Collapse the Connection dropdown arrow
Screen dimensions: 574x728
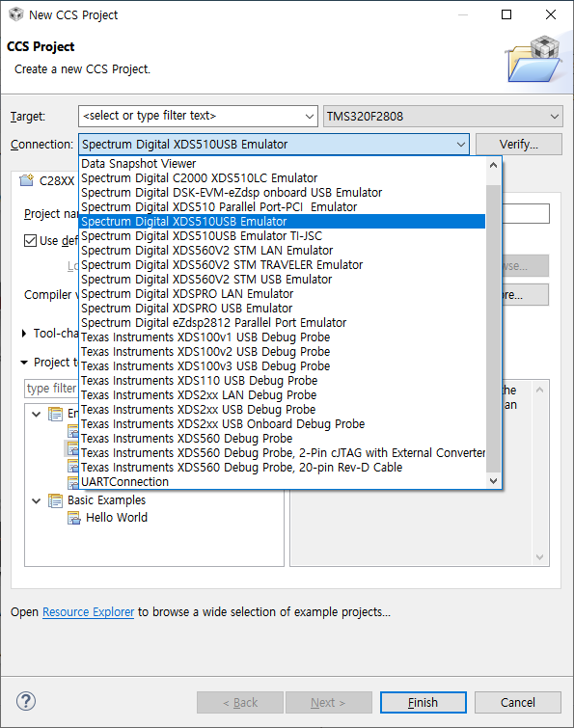click(x=461, y=145)
